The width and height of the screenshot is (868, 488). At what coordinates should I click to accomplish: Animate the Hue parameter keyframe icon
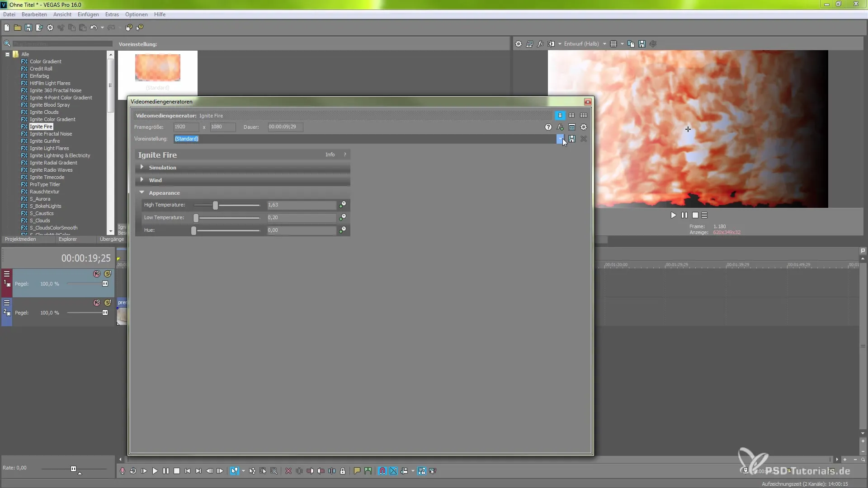tap(343, 230)
